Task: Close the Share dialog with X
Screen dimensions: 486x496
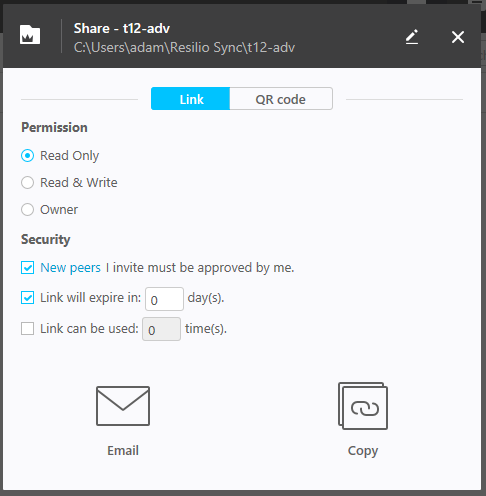Action: (458, 37)
